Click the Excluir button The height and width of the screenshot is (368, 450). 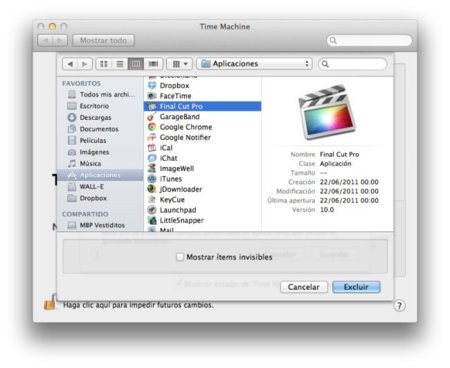[356, 287]
